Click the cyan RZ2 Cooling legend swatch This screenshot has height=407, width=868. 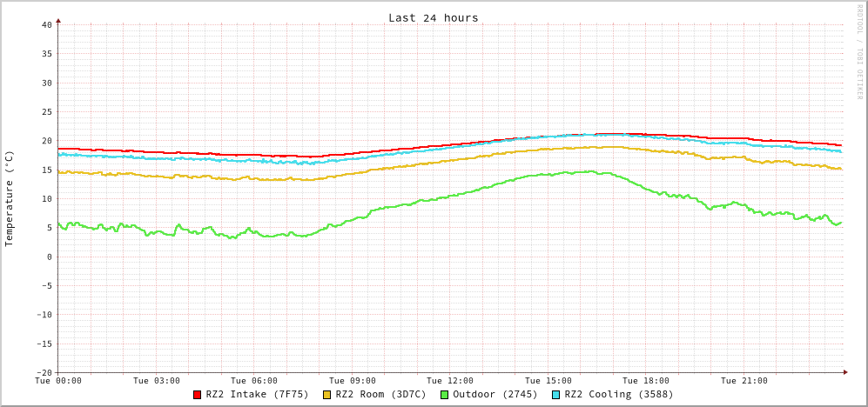click(556, 395)
